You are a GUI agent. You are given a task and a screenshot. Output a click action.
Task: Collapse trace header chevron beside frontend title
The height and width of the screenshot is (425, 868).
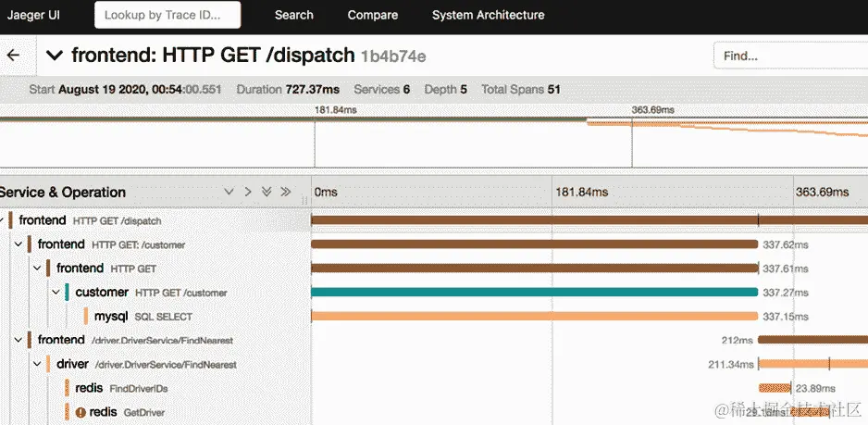point(54,55)
